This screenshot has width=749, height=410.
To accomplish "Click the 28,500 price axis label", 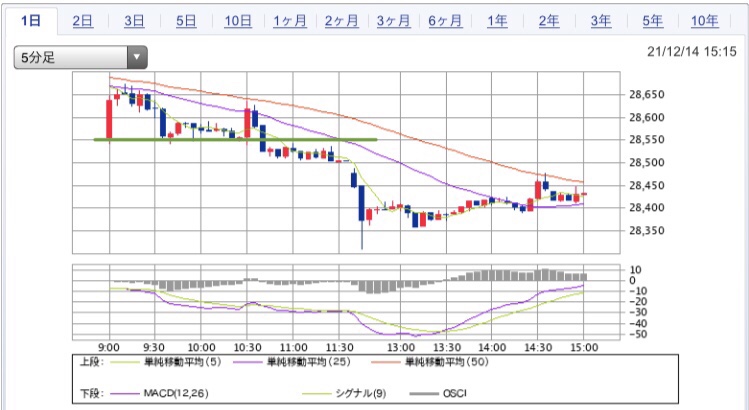I will click(647, 162).
